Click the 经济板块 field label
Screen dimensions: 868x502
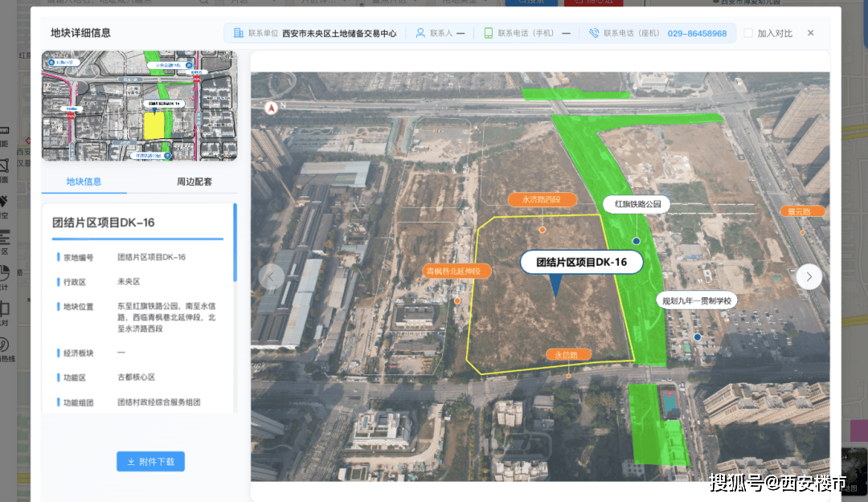point(79,353)
